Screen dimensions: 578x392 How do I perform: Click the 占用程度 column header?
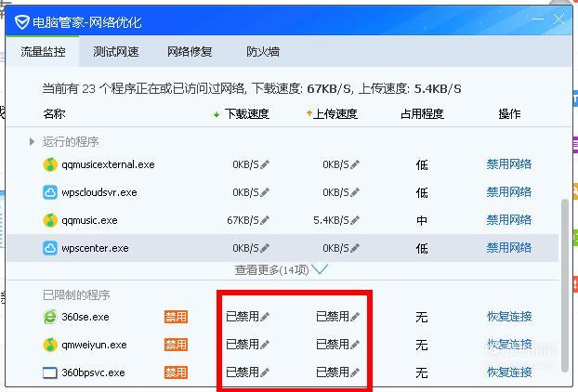pos(422,114)
